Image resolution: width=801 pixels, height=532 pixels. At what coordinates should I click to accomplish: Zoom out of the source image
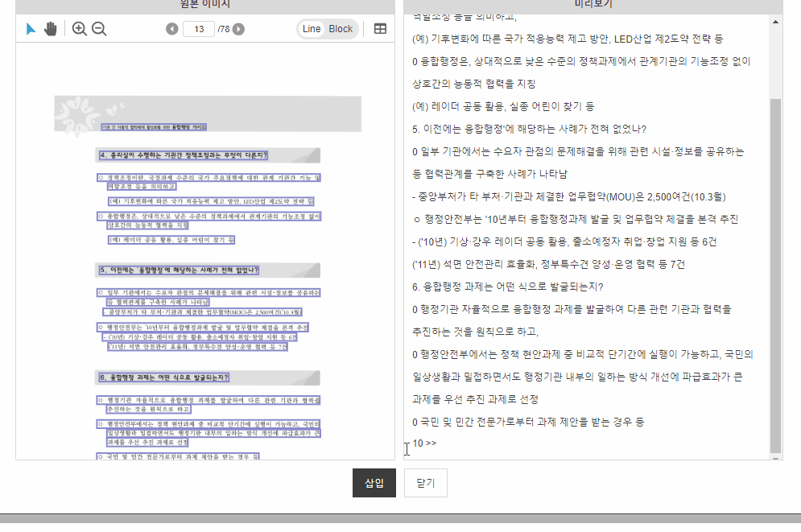[x=99, y=29]
